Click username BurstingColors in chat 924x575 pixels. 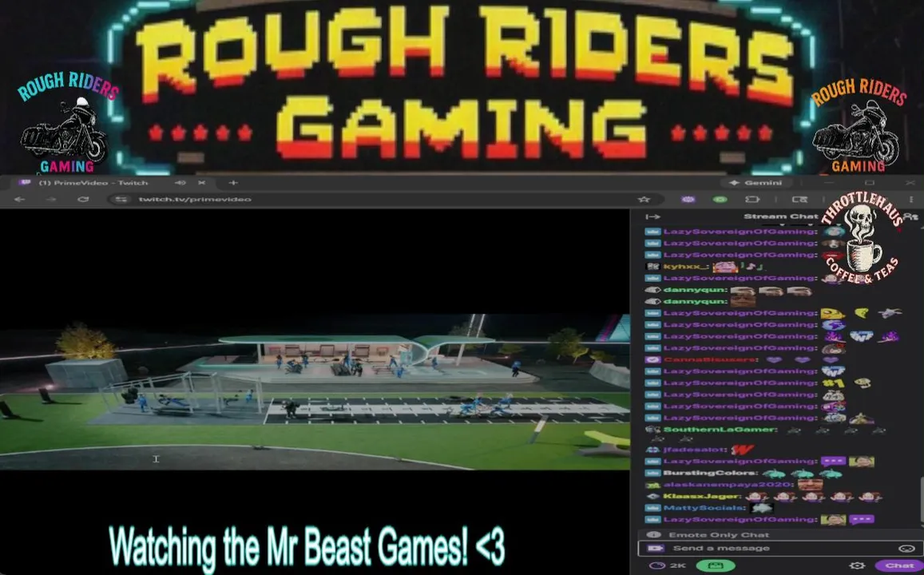pos(710,473)
